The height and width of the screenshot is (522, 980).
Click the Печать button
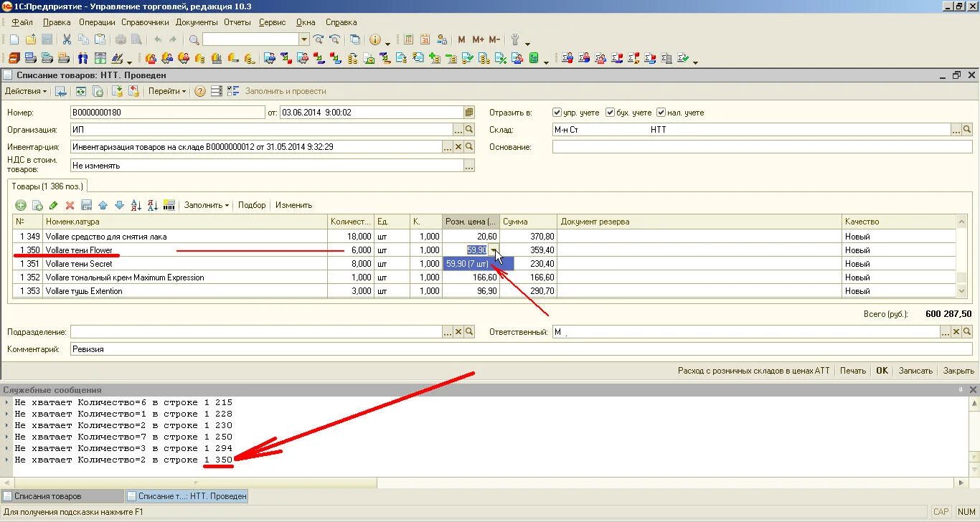(853, 371)
